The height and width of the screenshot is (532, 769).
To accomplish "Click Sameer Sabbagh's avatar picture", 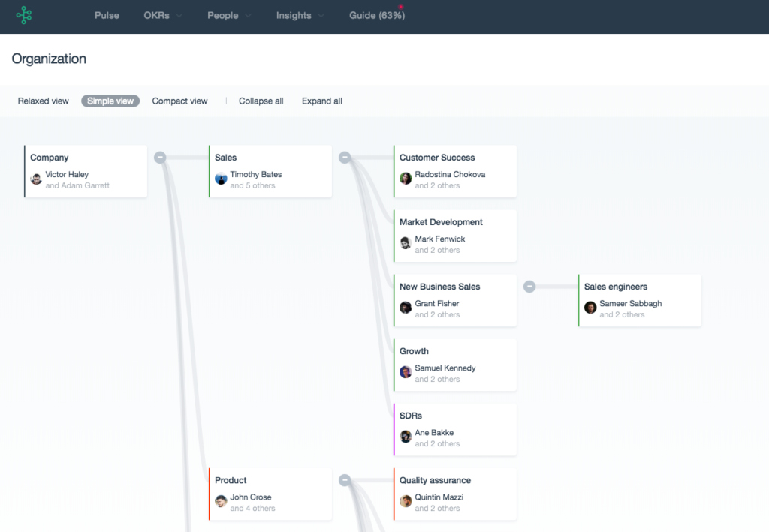I will tap(590, 308).
